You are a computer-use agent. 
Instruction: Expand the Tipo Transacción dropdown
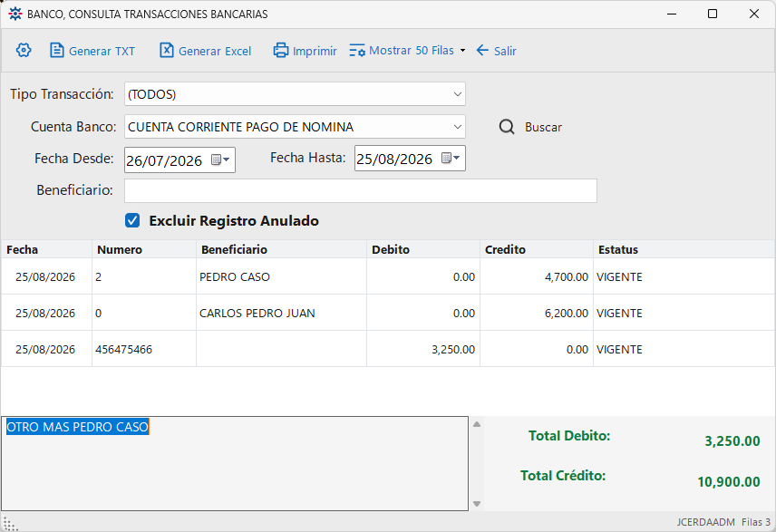457,94
